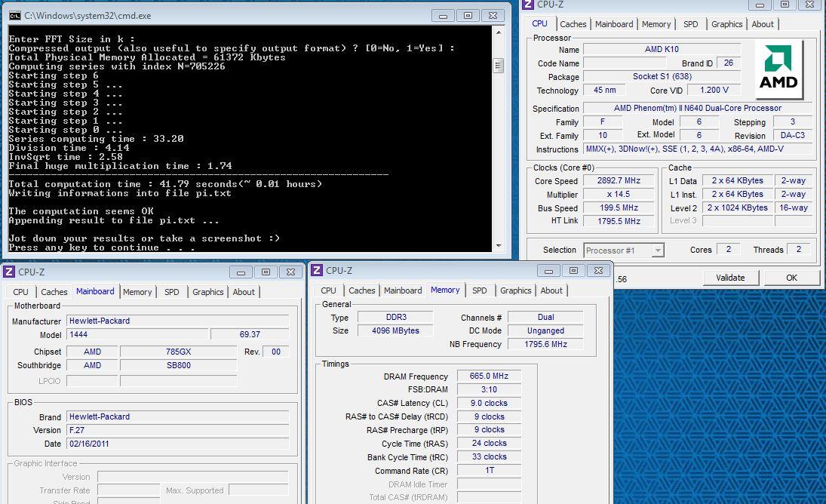Go to Caches tab in Memory window
This screenshot has height=504, width=826.
361,290
